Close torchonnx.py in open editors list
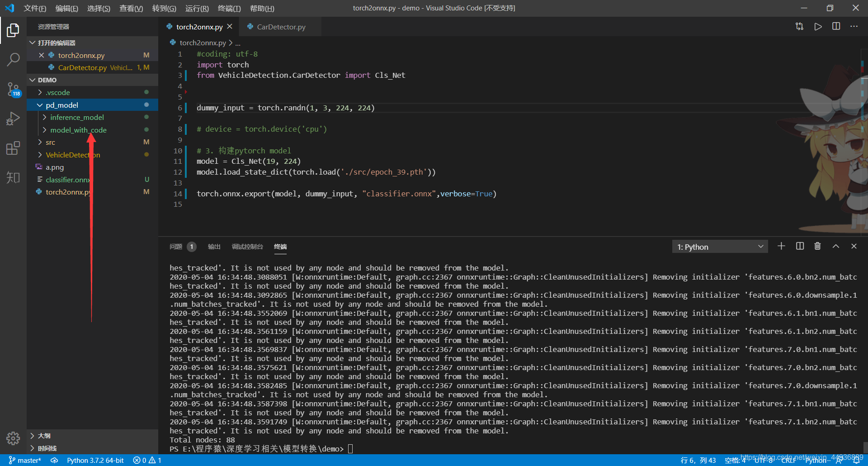Screen dimensions: 868x466 pyautogui.click(x=42, y=55)
